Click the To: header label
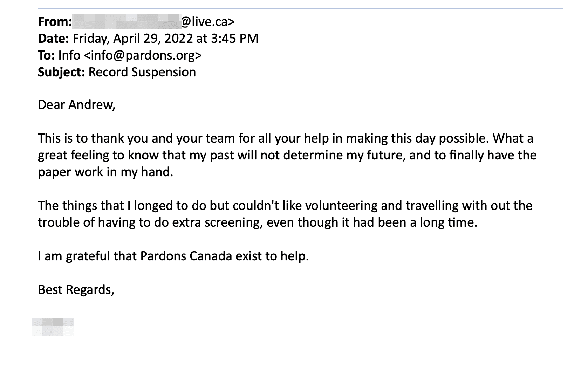This screenshot has width=588, height=377. pyautogui.click(x=46, y=55)
